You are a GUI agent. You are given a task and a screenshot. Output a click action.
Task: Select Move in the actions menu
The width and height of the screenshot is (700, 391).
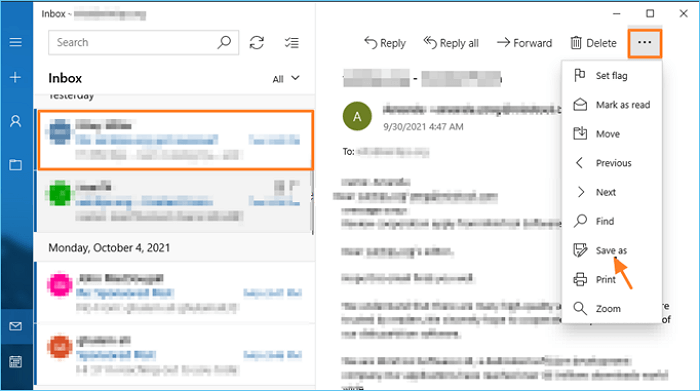(612, 133)
